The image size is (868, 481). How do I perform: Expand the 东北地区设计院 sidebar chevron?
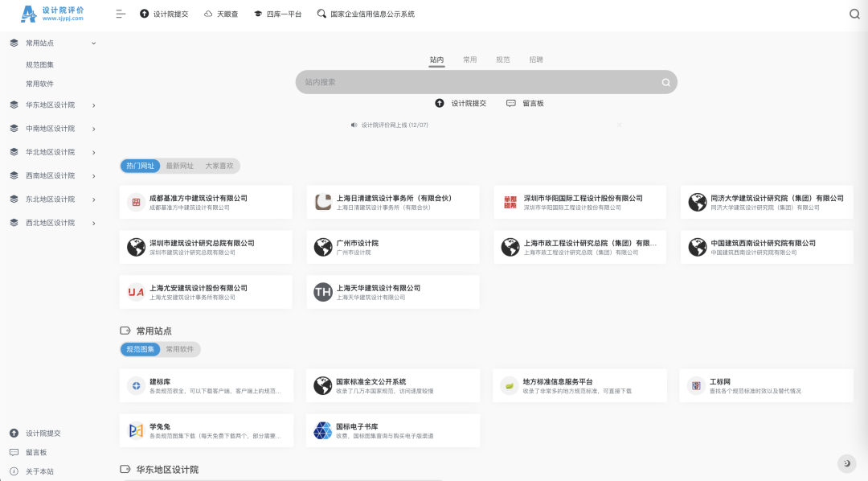coord(93,199)
